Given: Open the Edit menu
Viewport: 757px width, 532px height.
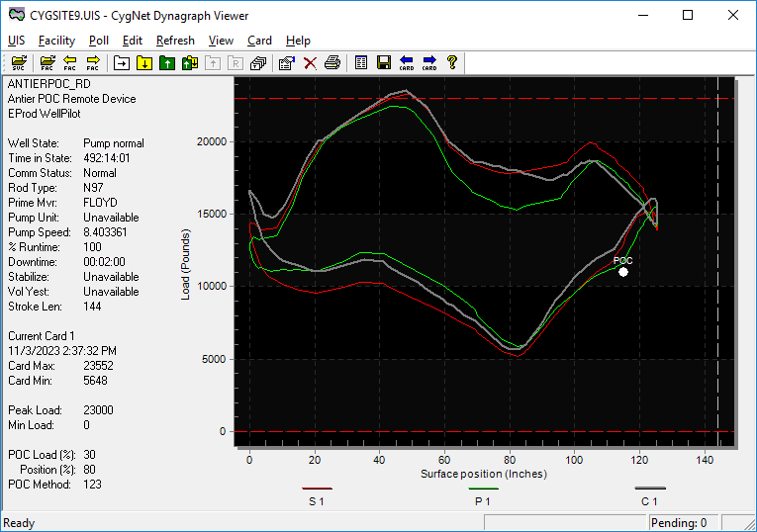Looking at the screenshot, I should (133, 41).
